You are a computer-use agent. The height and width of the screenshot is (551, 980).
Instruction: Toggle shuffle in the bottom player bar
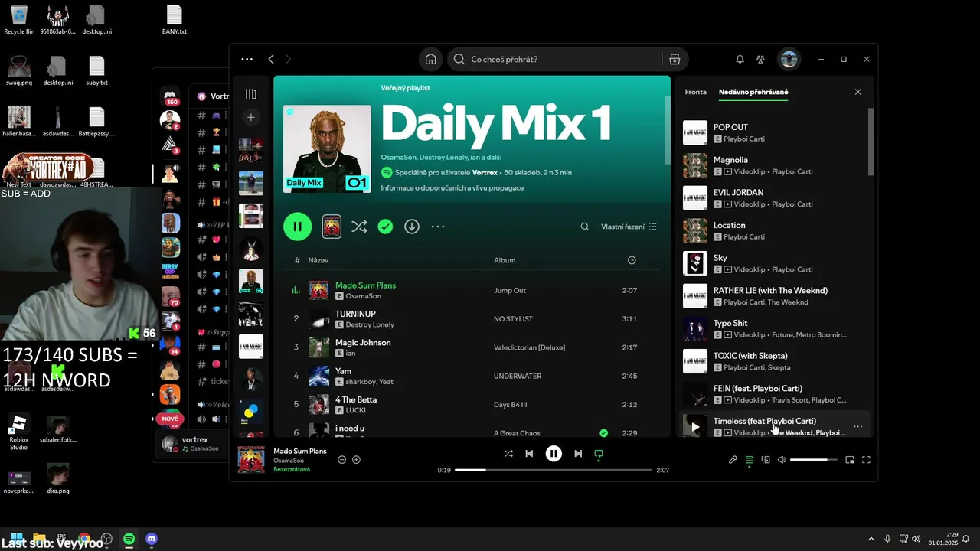tap(508, 454)
